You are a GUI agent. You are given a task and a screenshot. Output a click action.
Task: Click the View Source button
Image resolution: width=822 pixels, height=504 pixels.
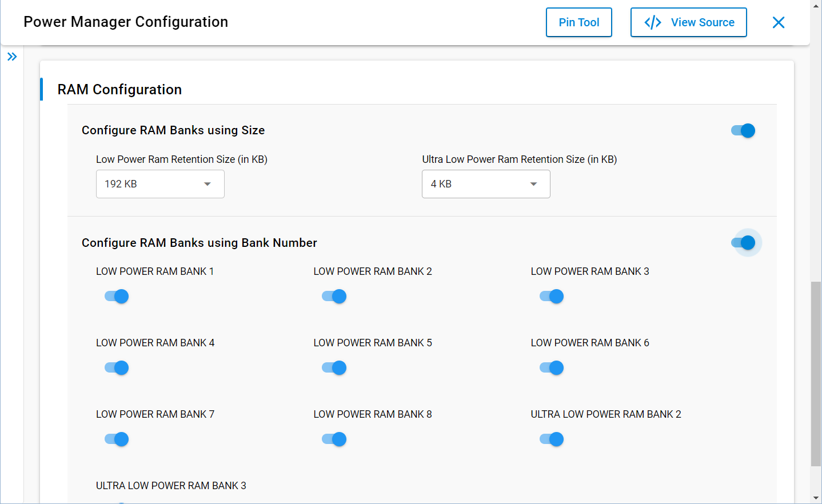point(688,22)
